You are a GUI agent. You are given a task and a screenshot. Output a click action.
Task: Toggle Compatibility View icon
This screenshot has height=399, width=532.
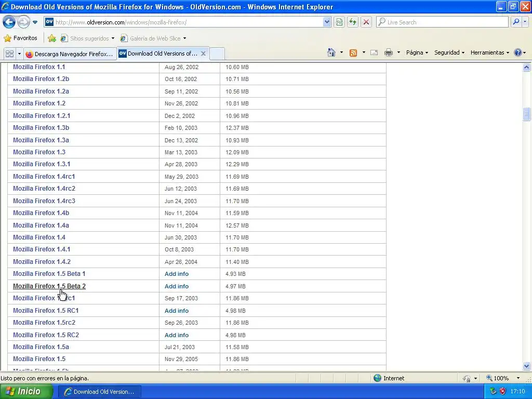click(339, 22)
